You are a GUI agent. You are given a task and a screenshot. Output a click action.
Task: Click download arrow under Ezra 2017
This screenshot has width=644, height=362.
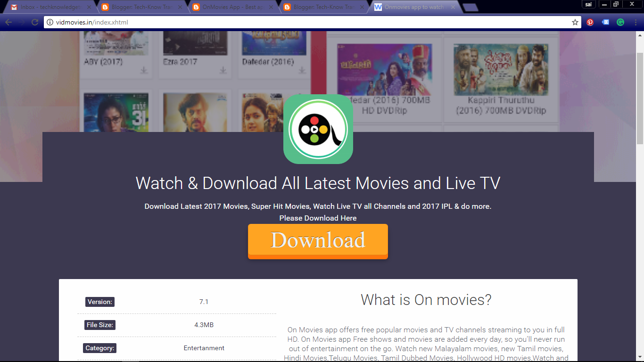[223, 70]
